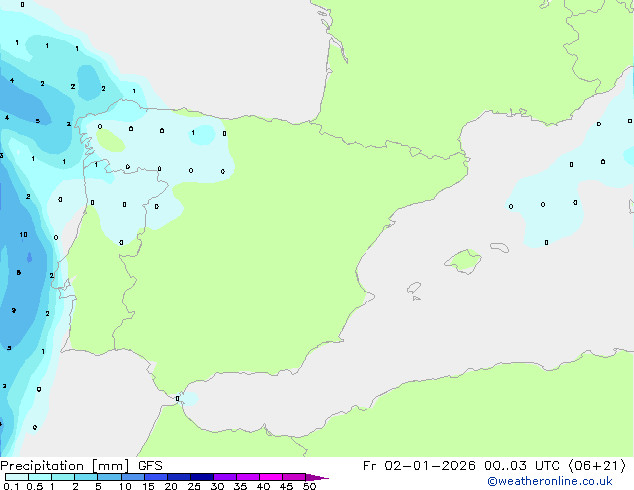
Task: Click the purple arrow above 50 on legend
Action: [317, 477]
